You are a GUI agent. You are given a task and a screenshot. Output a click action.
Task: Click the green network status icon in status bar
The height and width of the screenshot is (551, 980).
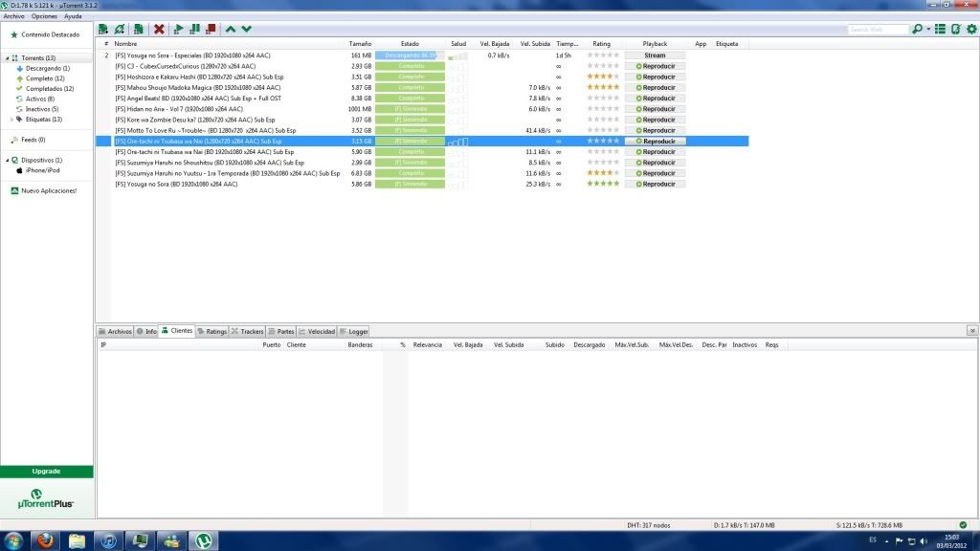pyautogui.click(x=963, y=525)
